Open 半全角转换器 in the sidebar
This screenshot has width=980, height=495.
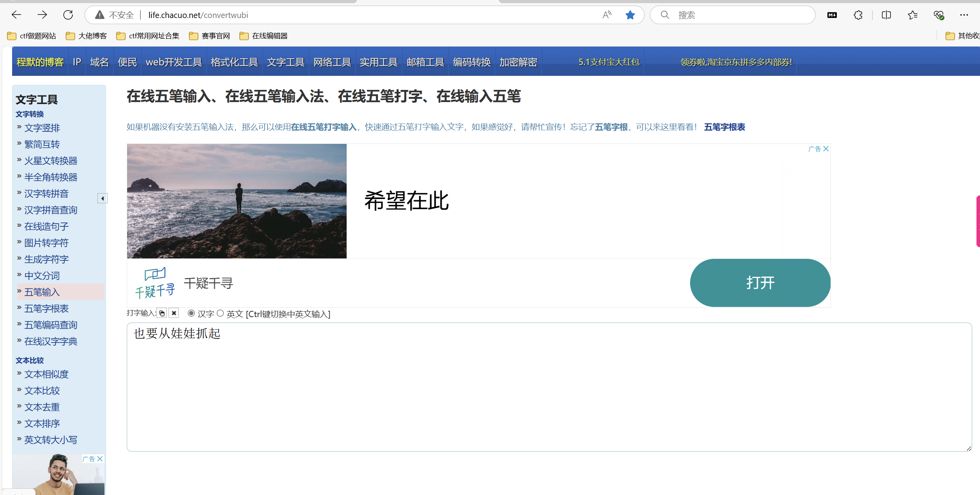51,177
